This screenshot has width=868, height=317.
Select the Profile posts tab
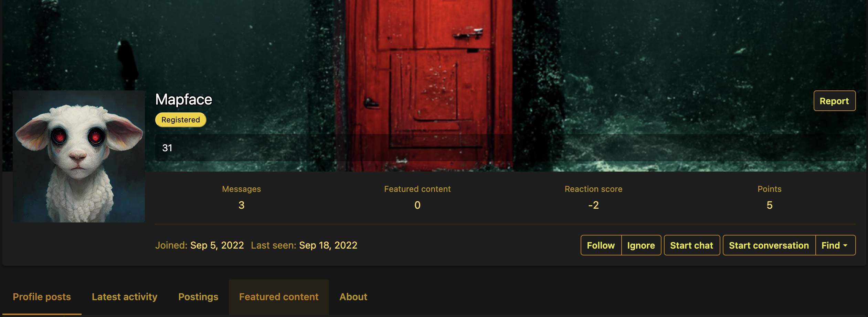coord(42,297)
